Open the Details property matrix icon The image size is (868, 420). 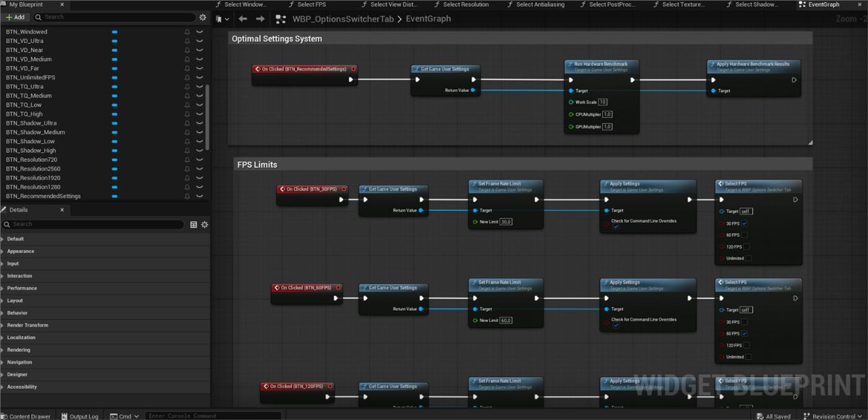click(193, 225)
